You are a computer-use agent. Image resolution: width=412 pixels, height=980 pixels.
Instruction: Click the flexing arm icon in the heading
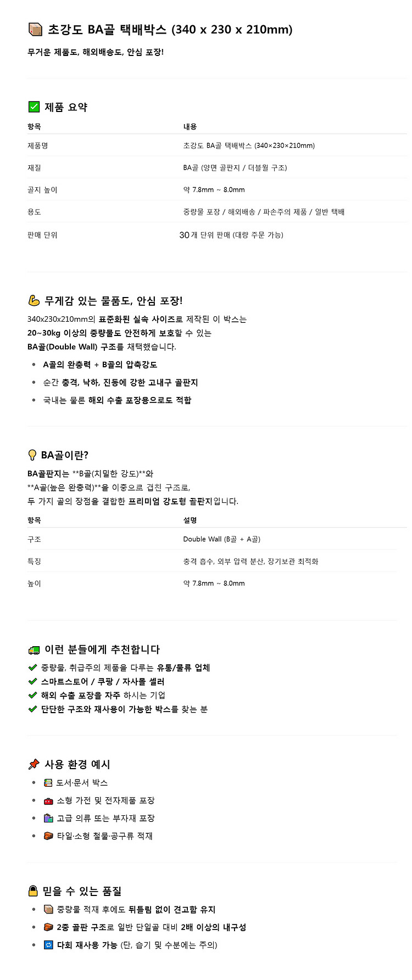(34, 300)
